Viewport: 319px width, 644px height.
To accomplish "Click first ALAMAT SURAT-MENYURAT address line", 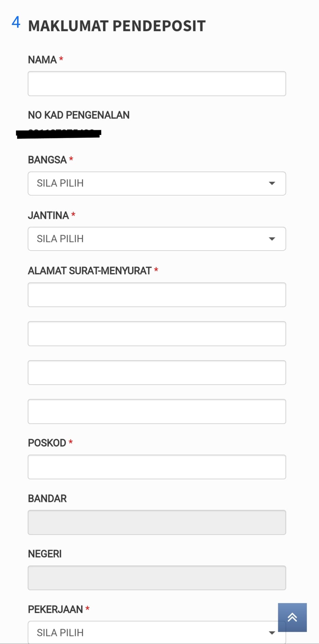I will point(157,295).
